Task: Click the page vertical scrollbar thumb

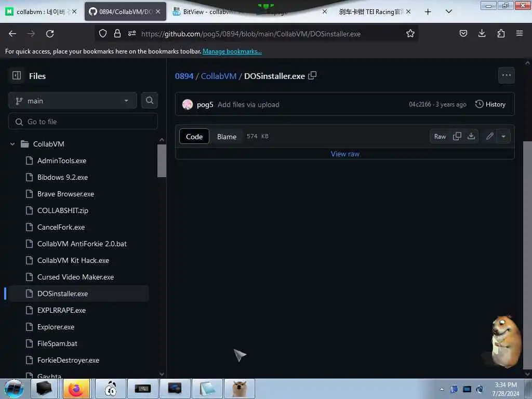Action: [527, 255]
